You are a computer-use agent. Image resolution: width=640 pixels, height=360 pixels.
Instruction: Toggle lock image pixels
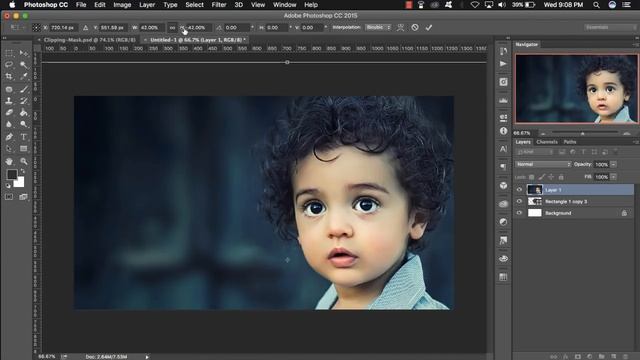coord(541,177)
